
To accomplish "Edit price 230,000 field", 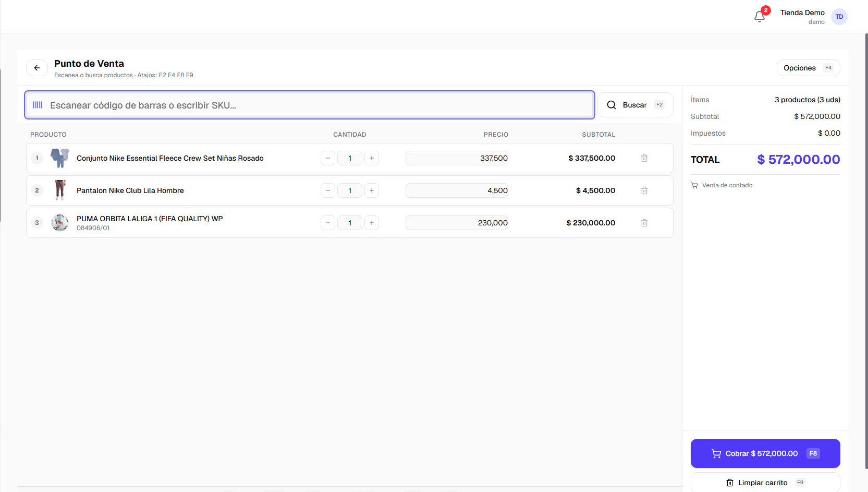I will point(457,223).
